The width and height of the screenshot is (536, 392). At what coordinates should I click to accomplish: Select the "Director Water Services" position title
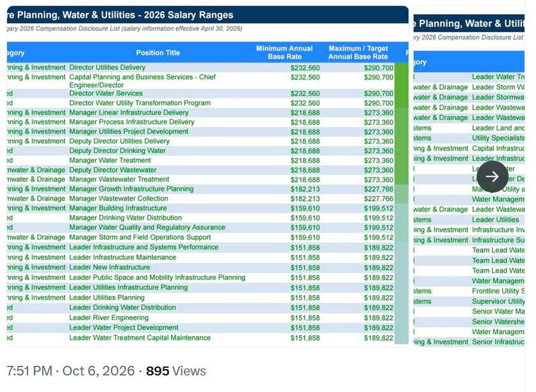coord(106,93)
